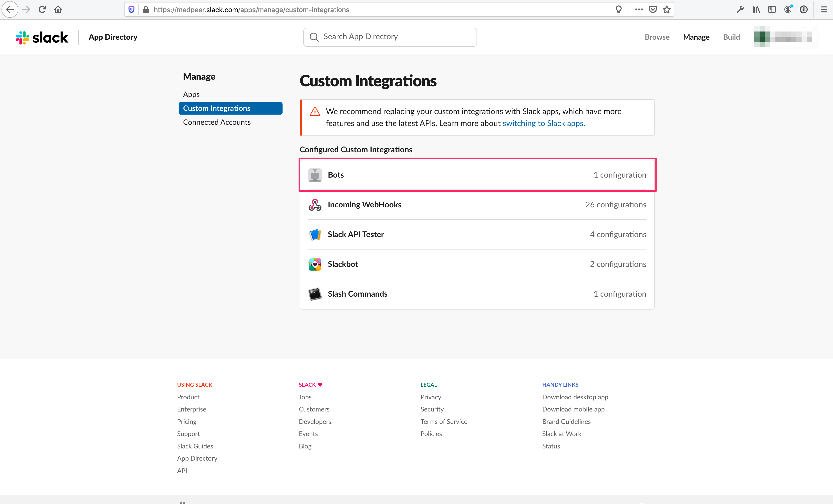Open footer Developers link
Screen dimensions: 833x504
tap(315, 421)
